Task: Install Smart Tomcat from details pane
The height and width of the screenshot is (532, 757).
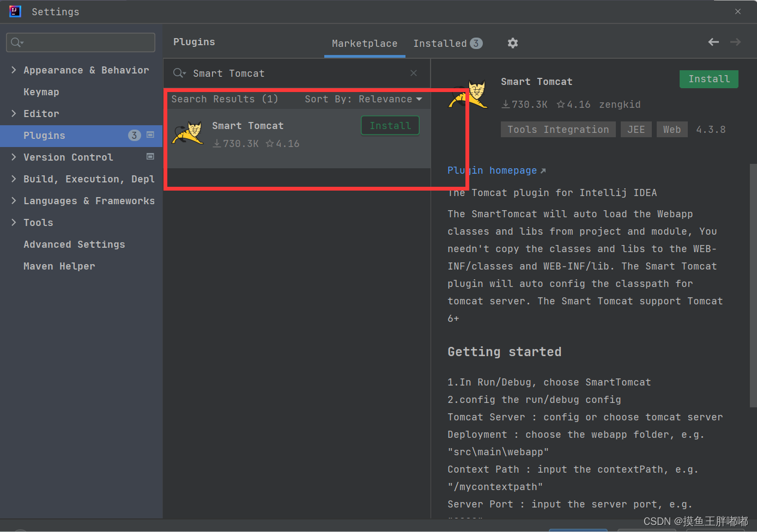Action: (x=708, y=79)
